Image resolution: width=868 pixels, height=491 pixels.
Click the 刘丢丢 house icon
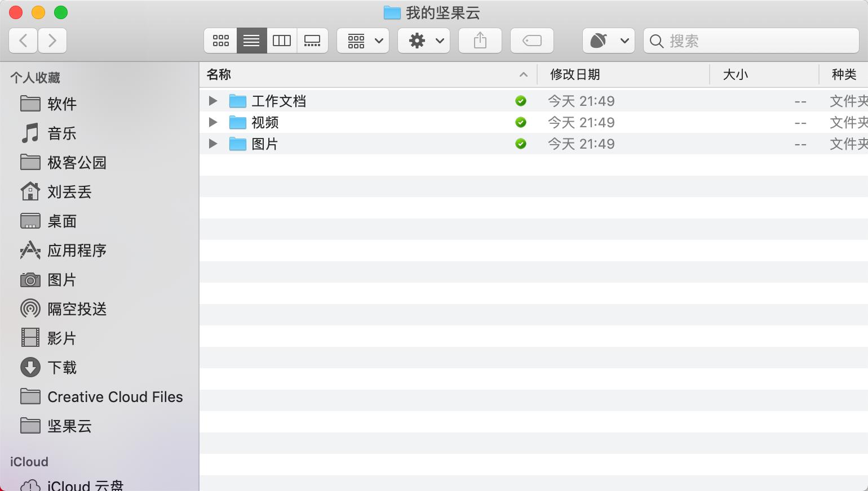30,191
